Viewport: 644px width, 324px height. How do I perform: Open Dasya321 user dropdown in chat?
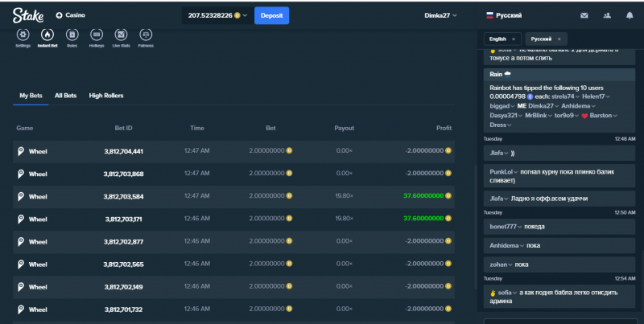[x=506, y=115]
